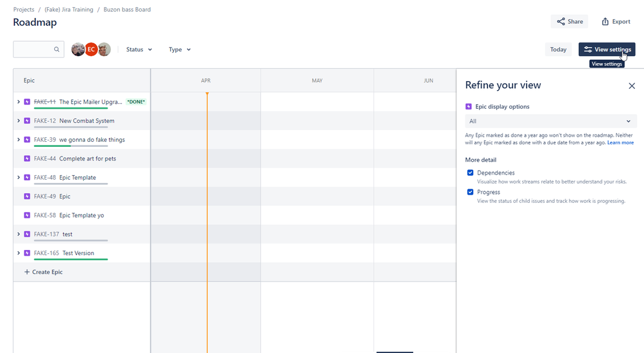Viewport: 644px width, 353px height.
Task: Click the JUN month header
Action: pyautogui.click(x=429, y=81)
